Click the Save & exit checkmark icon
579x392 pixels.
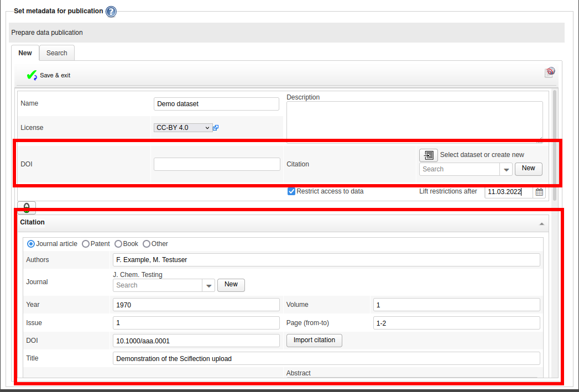click(32, 75)
